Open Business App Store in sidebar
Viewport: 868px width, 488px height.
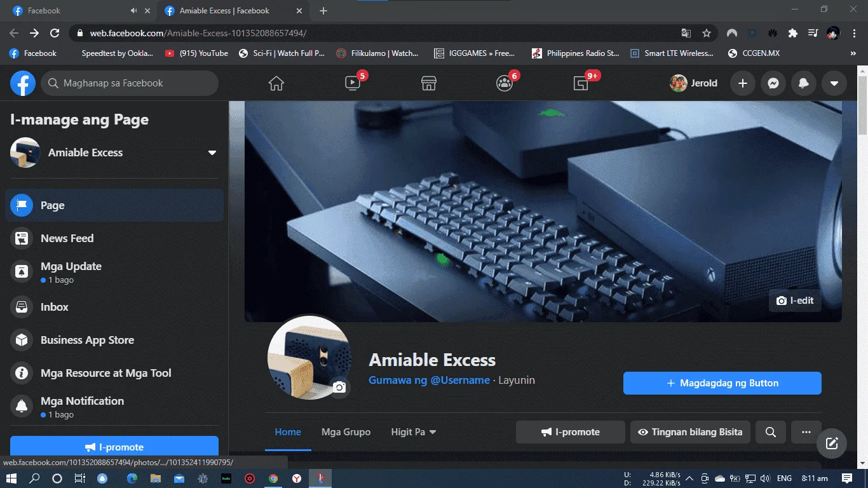114,340
